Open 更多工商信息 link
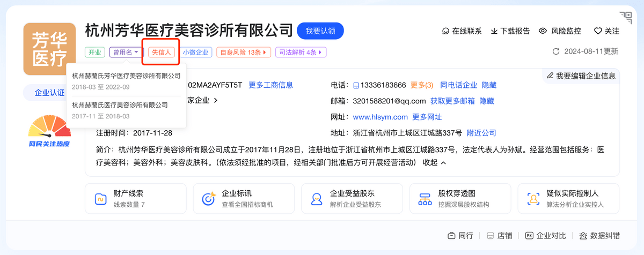Image resolution: width=644 pixels, height=255 pixels. coord(270,85)
